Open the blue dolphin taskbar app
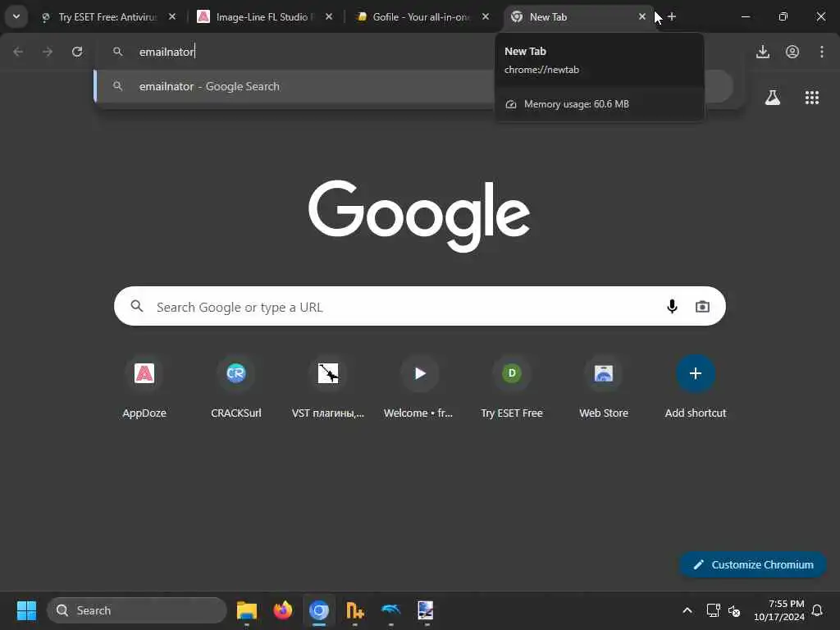This screenshot has width=840, height=630. click(390, 610)
